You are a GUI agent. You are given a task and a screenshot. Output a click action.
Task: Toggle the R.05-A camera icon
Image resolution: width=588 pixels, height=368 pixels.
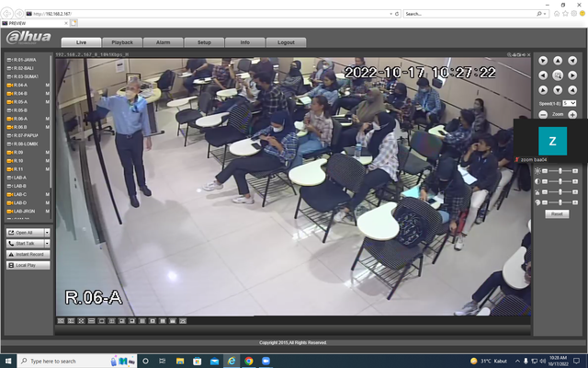click(10, 102)
